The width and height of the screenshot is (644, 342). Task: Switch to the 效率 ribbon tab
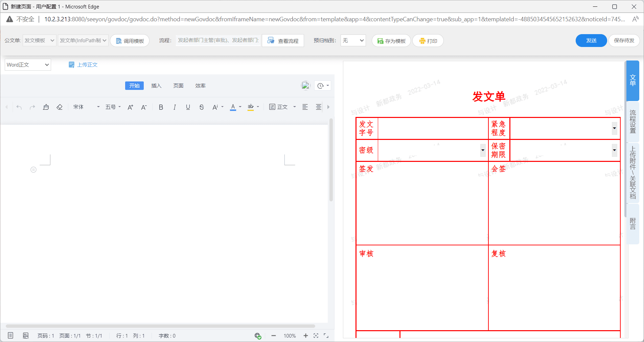[200, 86]
